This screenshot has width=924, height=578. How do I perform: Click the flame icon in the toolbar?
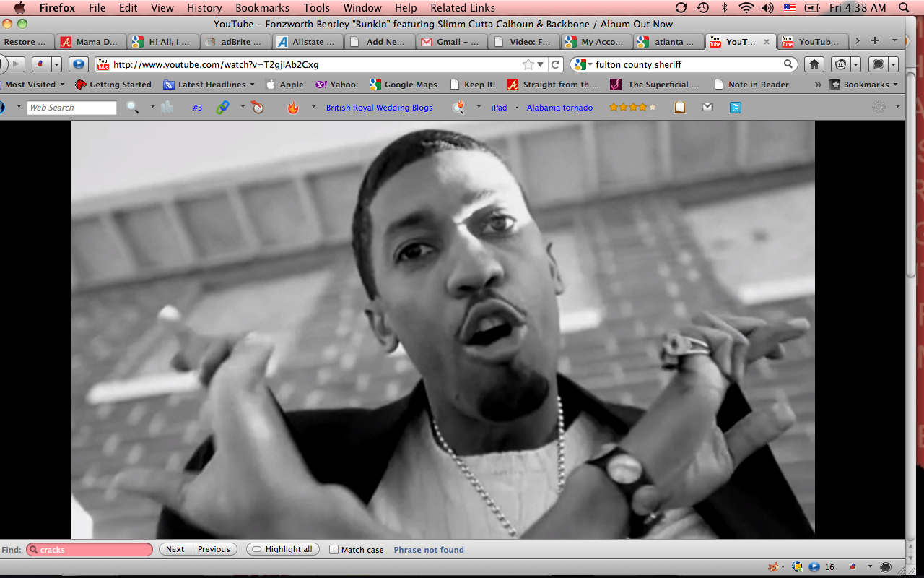(292, 108)
